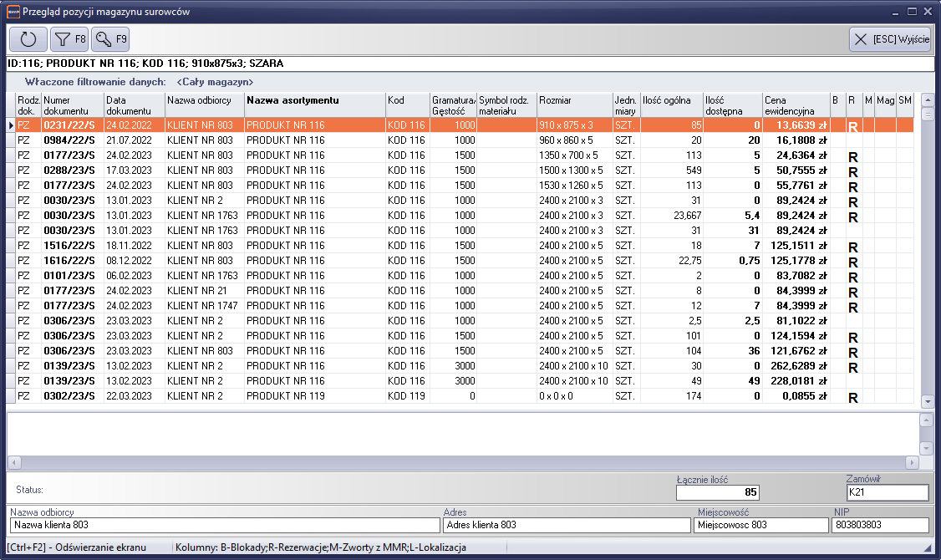Click the NIP field showing 803803803
The width and height of the screenshot is (941, 560).
point(879,525)
